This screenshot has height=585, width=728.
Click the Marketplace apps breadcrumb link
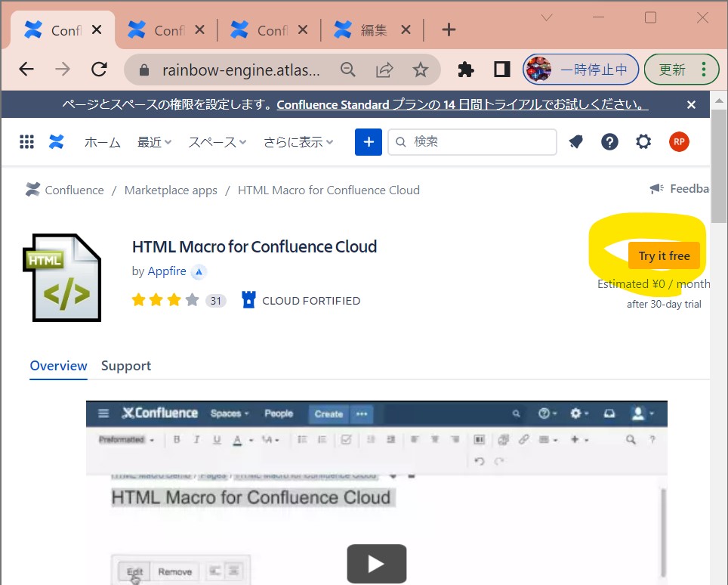[171, 190]
